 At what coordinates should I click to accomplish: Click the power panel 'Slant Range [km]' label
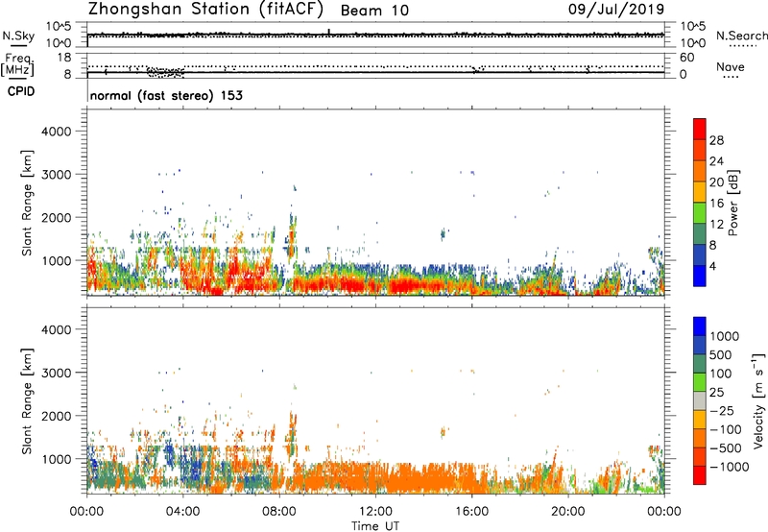pyautogui.click(x=27, y=203)
